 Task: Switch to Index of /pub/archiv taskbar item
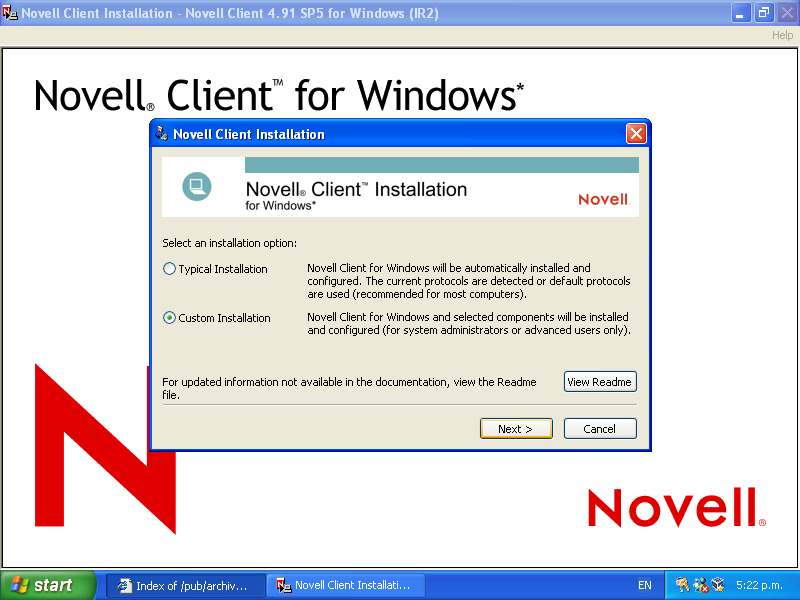pyautogui.click(x=185, y=585)
